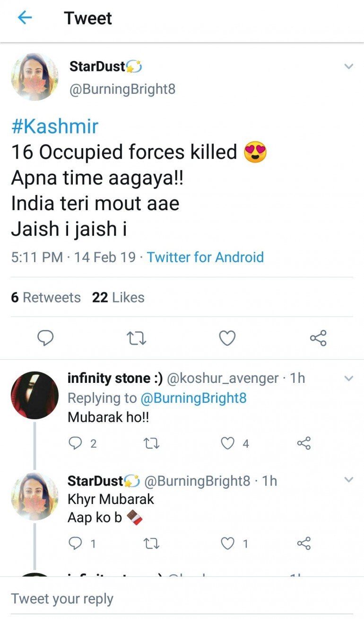Like the main StarDust tweet
Image resolution: width=364 pixels, height=619 pixels.
coord(227,338)
